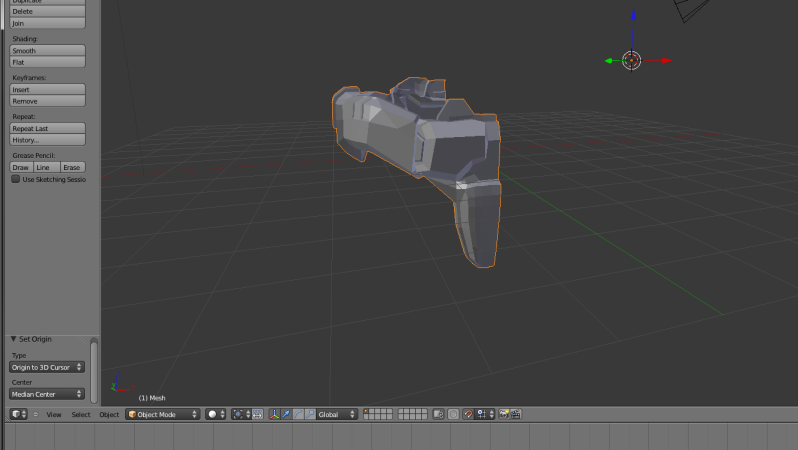This screenshot has width=798, height=450.
Task: Click the Delete button in tool shelf
Action: [x=47, y=11]
